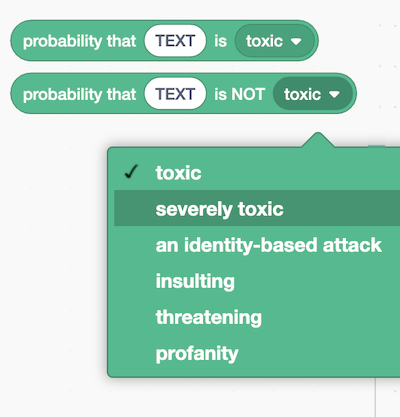Click the checkmark icon beside 'toxic'
The width and height of the screenshot is (400, 417).
pos(131,172)
